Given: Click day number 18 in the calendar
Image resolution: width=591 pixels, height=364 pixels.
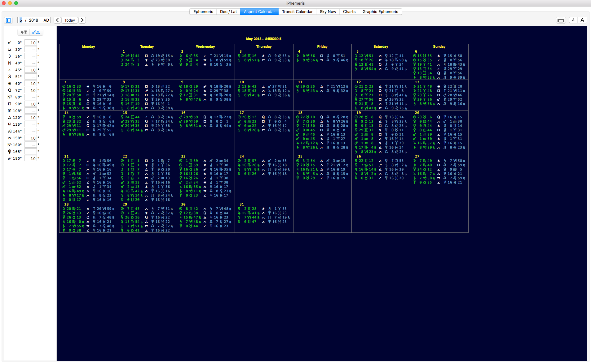Looking at the screenshot, I should pos(300,113).
